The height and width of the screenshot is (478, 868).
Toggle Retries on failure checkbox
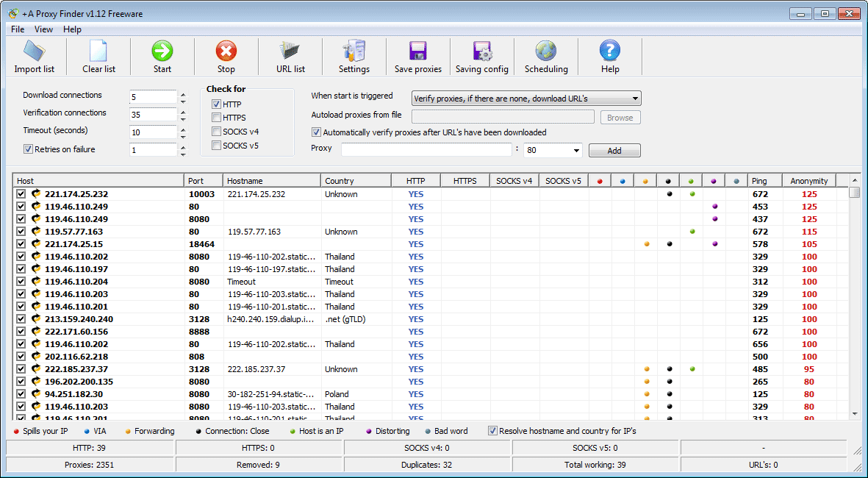pos(28,149)
